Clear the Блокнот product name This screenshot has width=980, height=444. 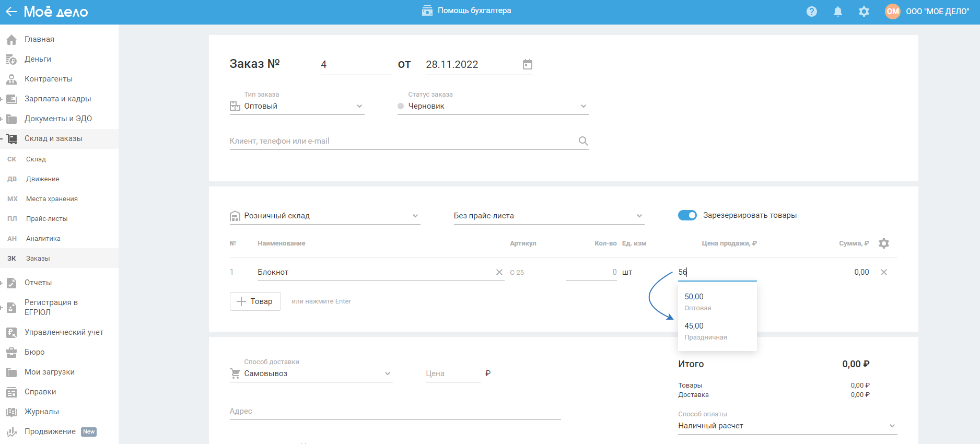click(499, 272)
